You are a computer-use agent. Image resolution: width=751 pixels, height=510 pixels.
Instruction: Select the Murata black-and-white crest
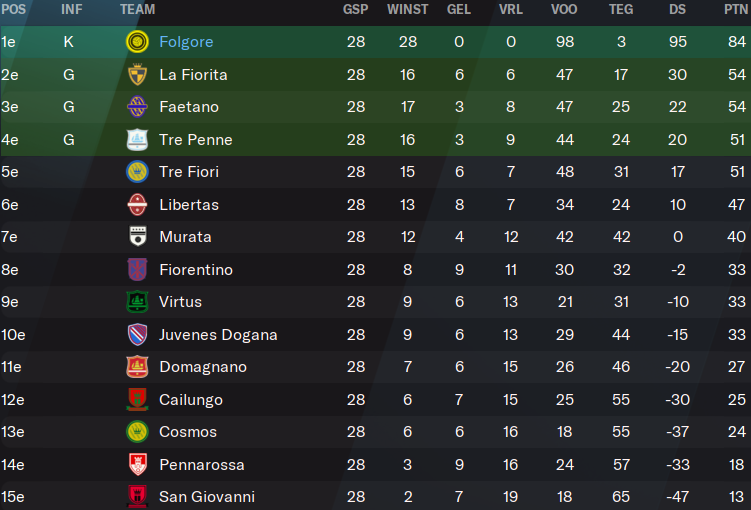pos(137,237)
